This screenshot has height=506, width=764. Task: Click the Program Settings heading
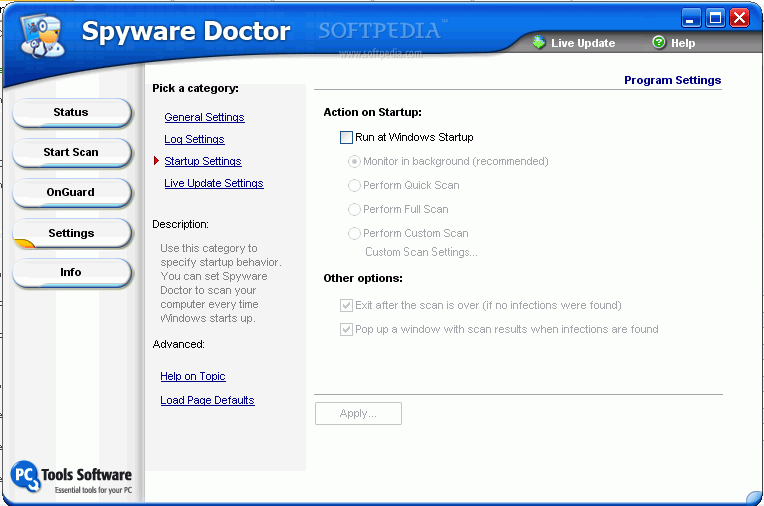pyautogui.click(x=672, y=80)
